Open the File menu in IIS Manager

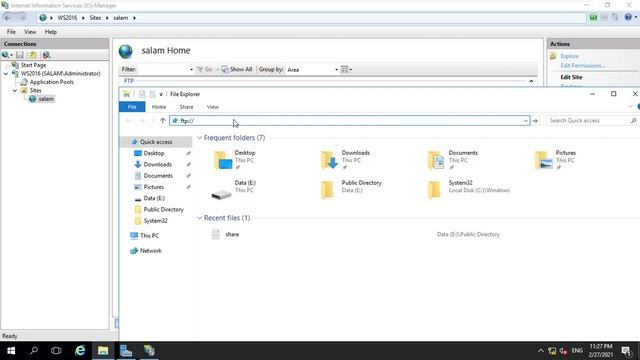click(11, 32)
